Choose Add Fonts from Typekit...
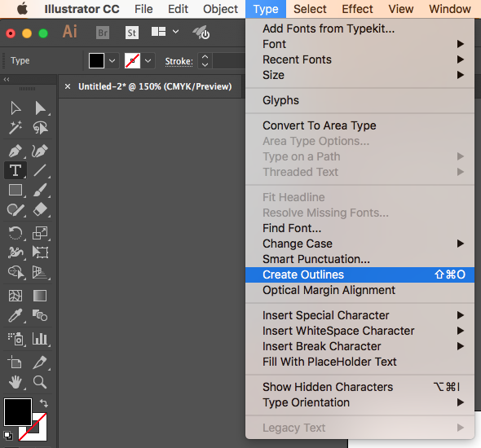Screen dimensions: 481x448 (x=360, y=29)
